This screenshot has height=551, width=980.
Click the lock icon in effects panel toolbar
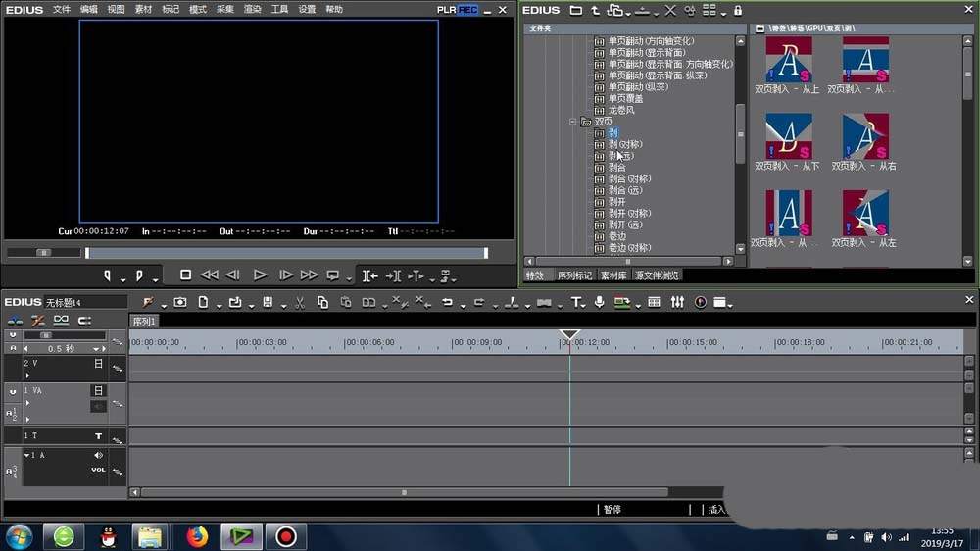[737, 11]
